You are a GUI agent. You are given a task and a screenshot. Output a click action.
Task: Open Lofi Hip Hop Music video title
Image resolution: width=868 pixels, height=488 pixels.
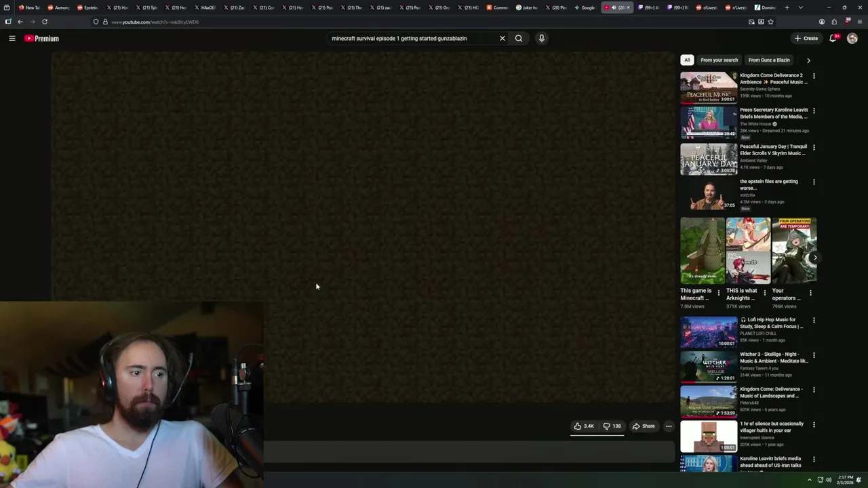click(772, 323)
